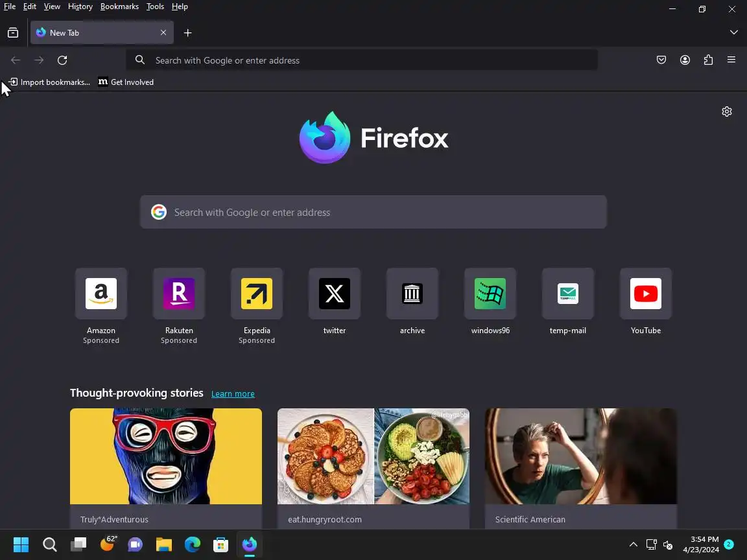Open the Firefox account icon
This screenshot has width=747, height=560.
pyautogui.click(x=685, y=60)
